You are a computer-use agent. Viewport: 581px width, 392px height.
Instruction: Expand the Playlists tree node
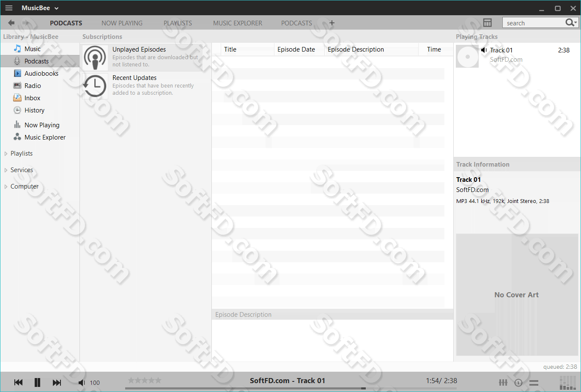tap(6, 154)
